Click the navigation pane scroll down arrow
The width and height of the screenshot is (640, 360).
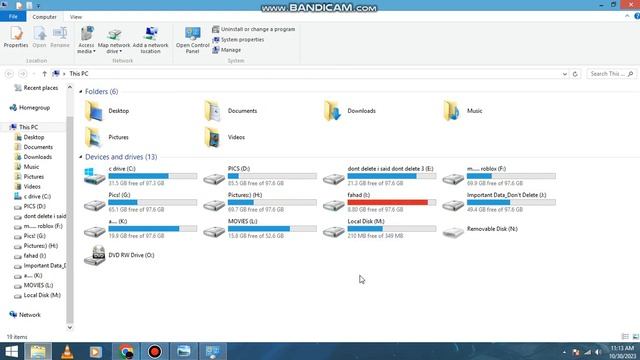click(x=70, y=327)
